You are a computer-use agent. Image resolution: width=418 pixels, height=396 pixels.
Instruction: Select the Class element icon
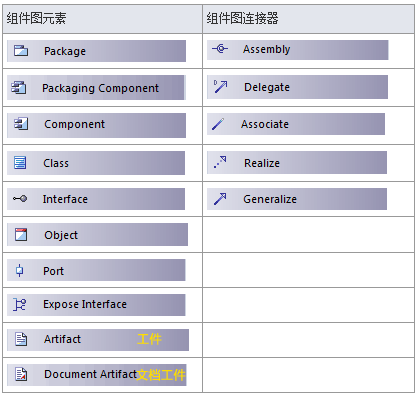point(20,163)
